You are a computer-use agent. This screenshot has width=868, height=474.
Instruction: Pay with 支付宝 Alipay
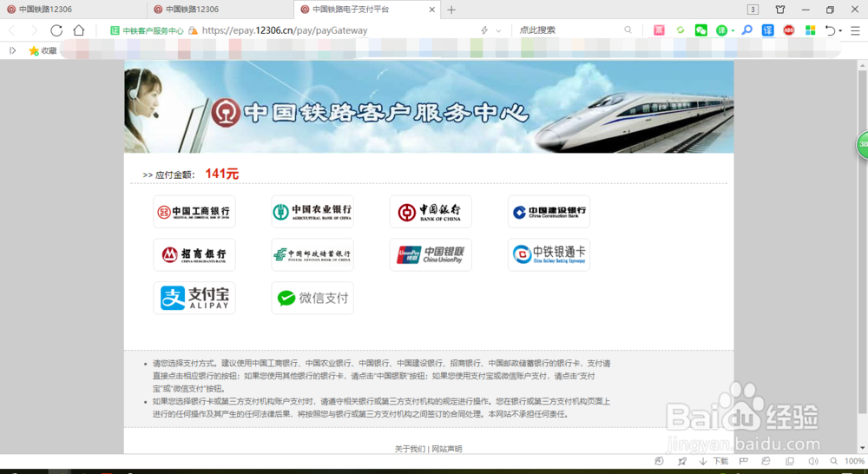(x=194, y=298)
